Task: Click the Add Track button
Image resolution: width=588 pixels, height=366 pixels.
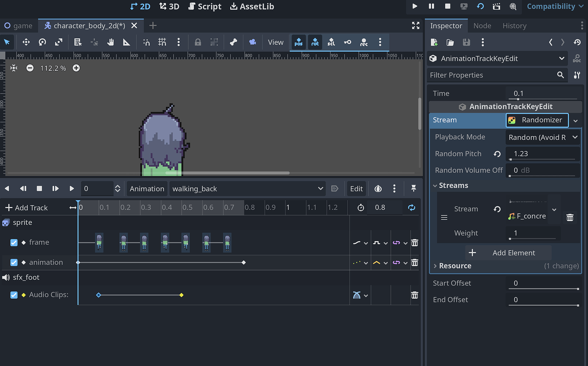Action: pyautogui.click(x=26, y=208)
